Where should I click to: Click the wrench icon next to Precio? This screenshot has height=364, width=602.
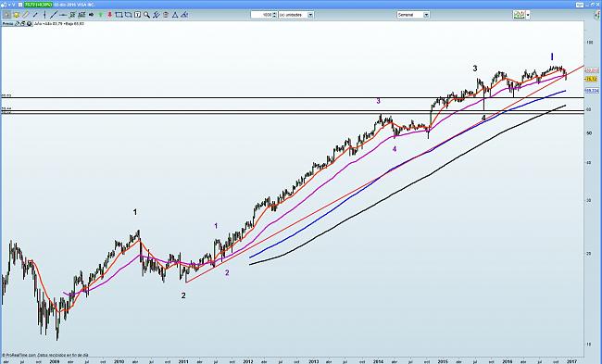18,24
